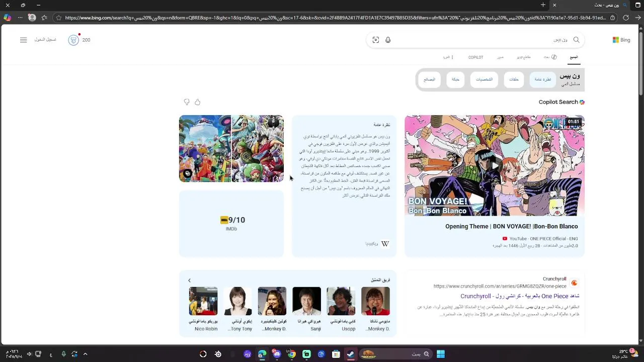Open the browser profile avatar icon
Viewport: 644px width, 362px height.
[32, 18]
